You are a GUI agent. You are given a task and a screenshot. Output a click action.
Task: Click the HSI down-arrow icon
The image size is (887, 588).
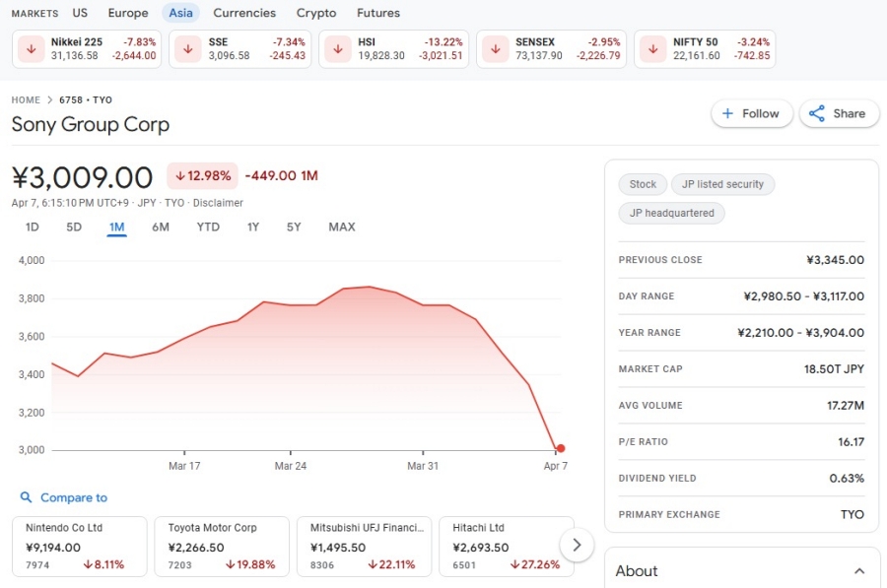pyautogui.click(x=338, y=49)
